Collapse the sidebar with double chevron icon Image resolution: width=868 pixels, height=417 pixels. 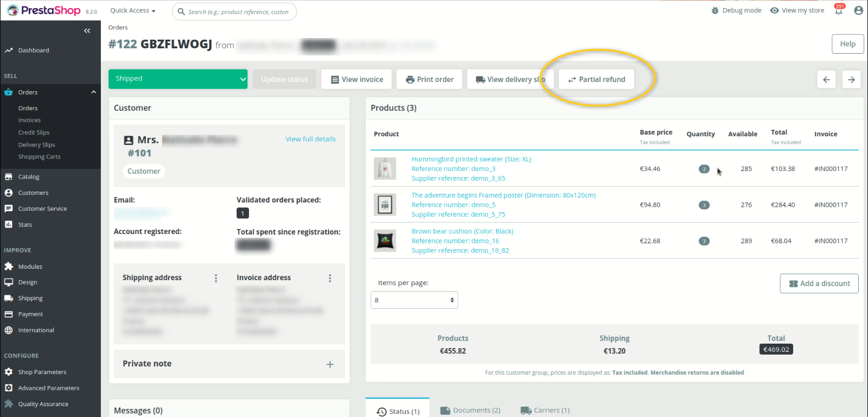[x=87, y=31]
